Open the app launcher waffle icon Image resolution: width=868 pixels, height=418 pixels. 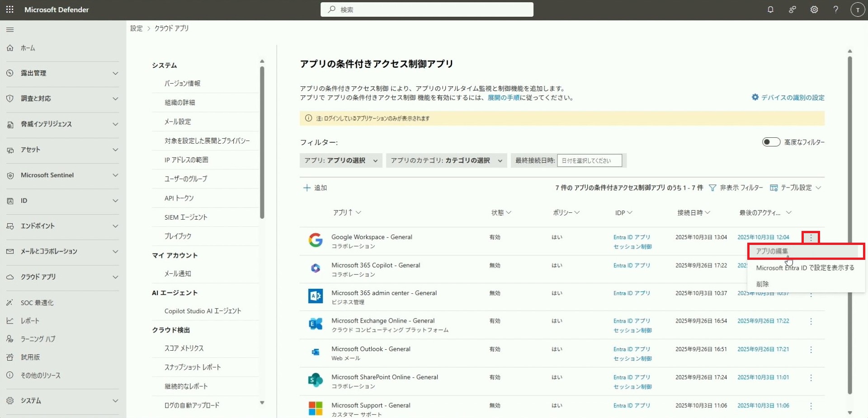pyautogui.click(x=10, y=9)
